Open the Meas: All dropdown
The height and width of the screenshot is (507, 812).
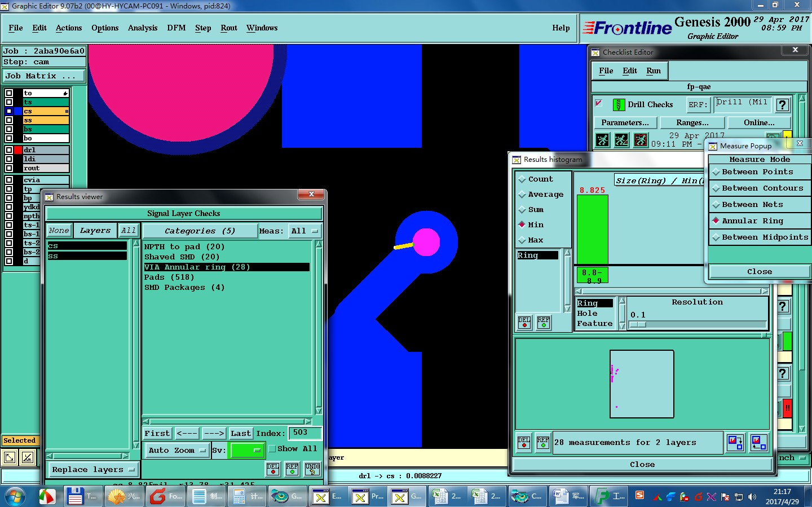coord(304,231)
